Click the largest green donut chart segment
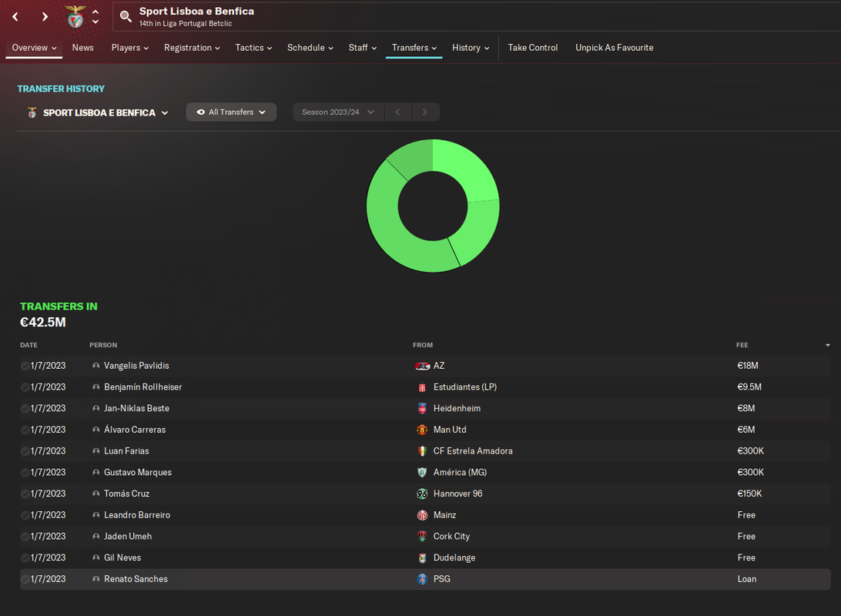This screenshot has height=616, width=841. point(398,229)
